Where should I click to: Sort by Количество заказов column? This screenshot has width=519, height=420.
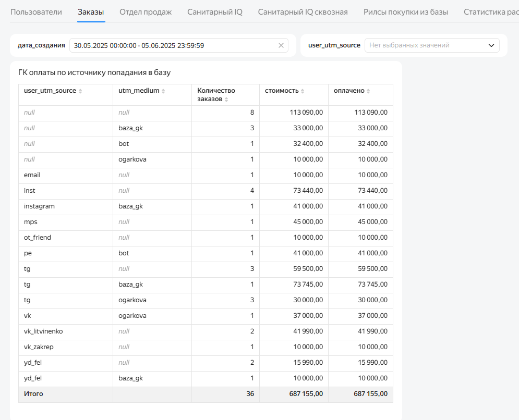coord(226,100)
